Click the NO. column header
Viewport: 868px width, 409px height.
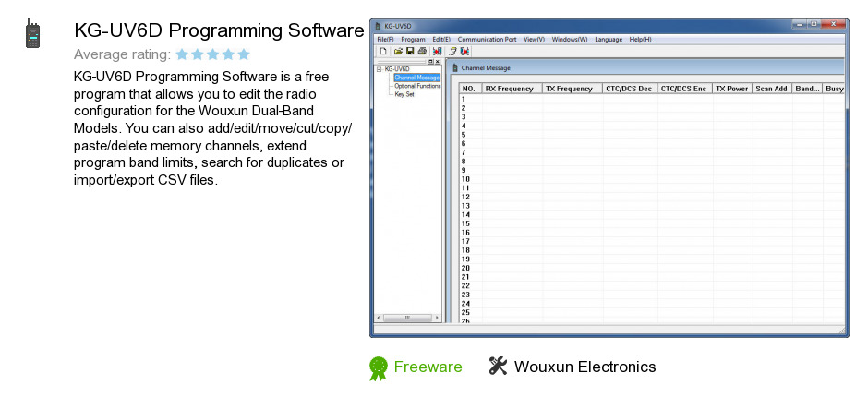[x=471, y=89]
